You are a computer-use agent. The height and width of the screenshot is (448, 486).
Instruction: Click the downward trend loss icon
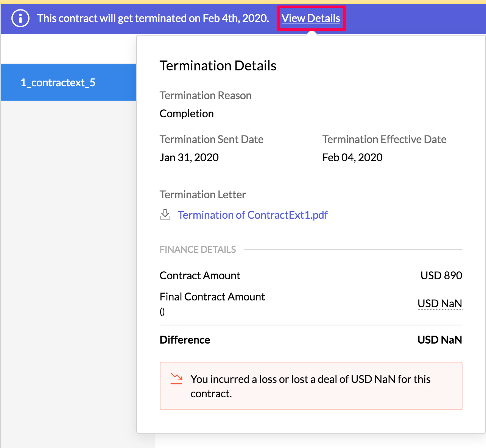pos(176,378)
